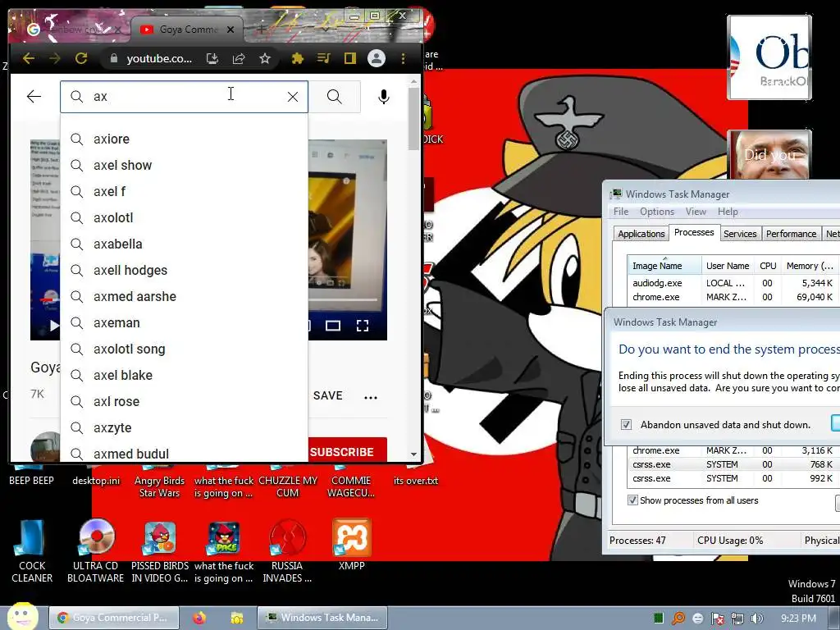Open the network tray icon

click(x=737, y=619)
